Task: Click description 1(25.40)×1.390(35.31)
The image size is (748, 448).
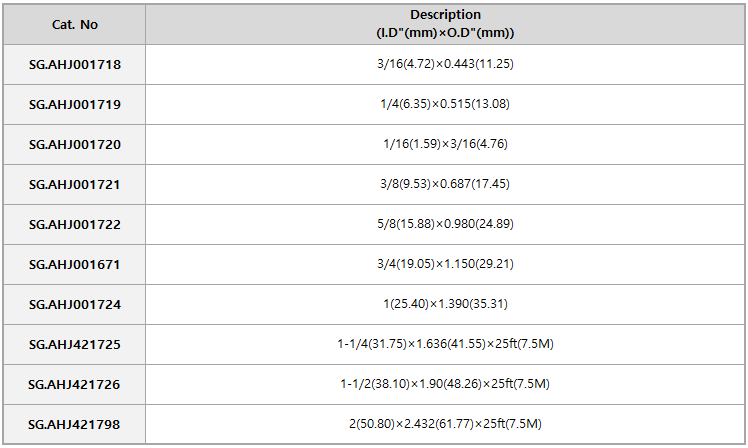Action: tap(445, 304)
